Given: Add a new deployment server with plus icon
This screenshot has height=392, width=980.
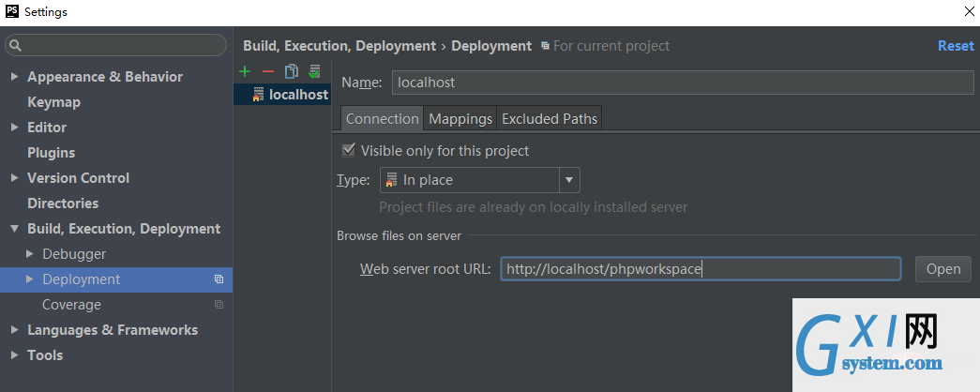Looking at the screenshot, I should click(x=245, y=71).
